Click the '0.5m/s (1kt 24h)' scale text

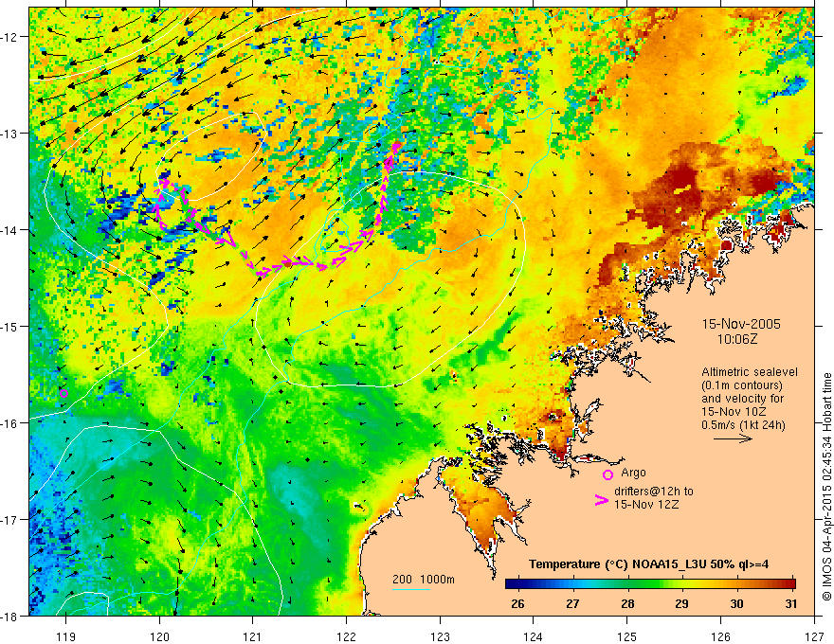(x=743, y=424)
